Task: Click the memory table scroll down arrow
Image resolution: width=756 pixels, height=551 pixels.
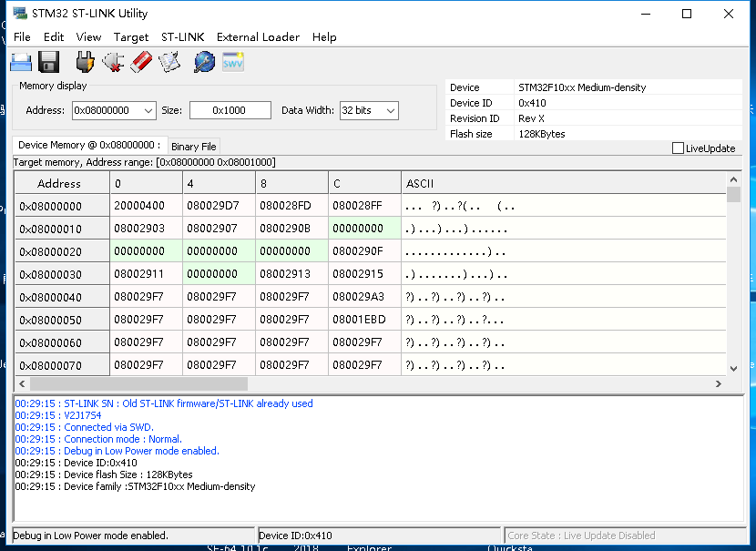Action: 733,369
